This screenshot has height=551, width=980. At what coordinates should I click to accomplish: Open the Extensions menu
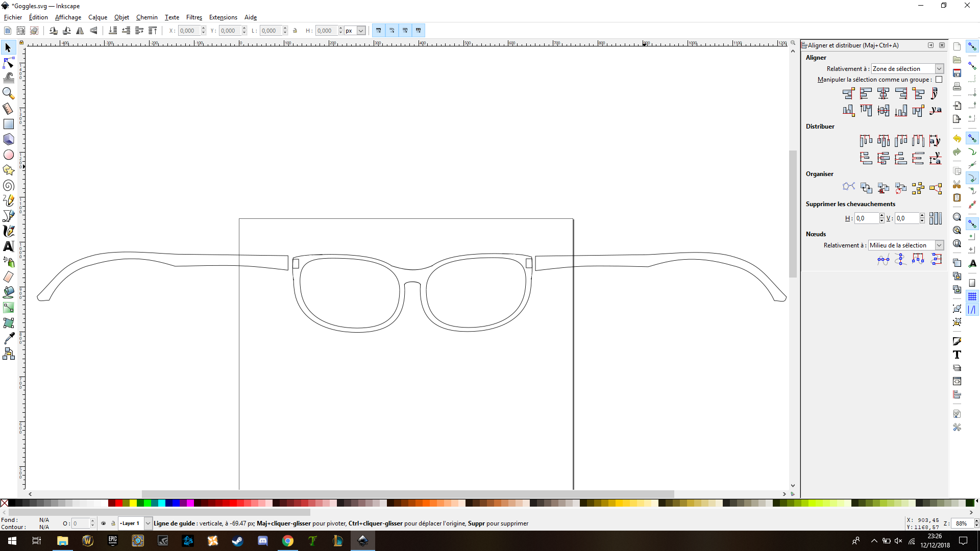tap(223, 17)
